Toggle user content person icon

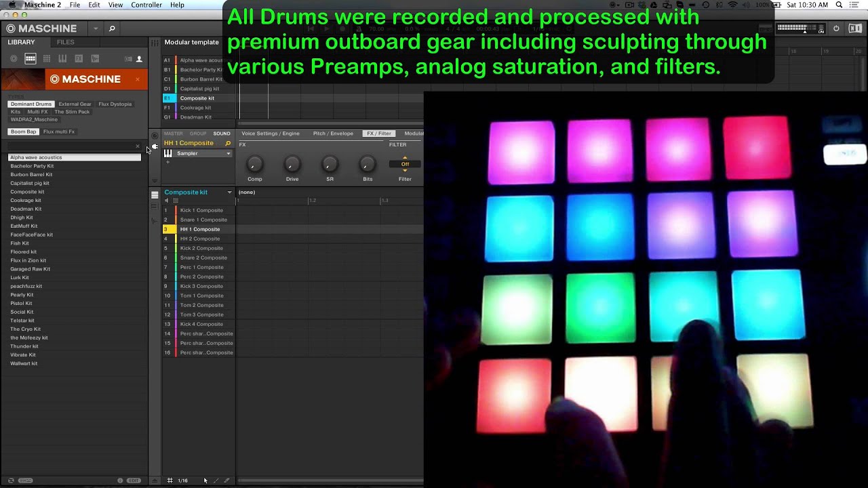point(139,59)
